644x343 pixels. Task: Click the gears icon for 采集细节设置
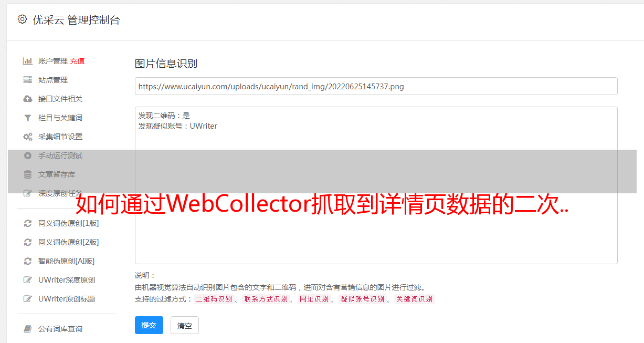pos(28,137)
